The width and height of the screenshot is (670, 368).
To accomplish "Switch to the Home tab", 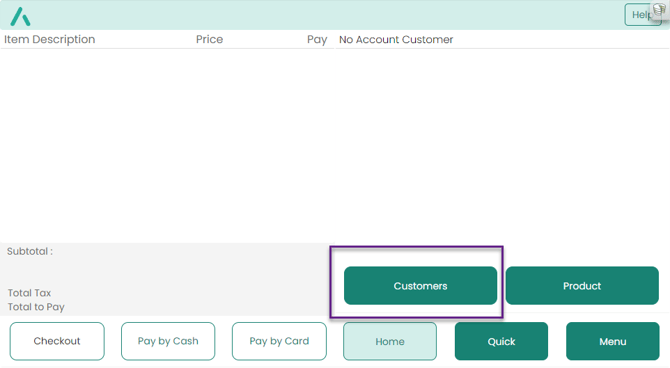I will 390,341.
